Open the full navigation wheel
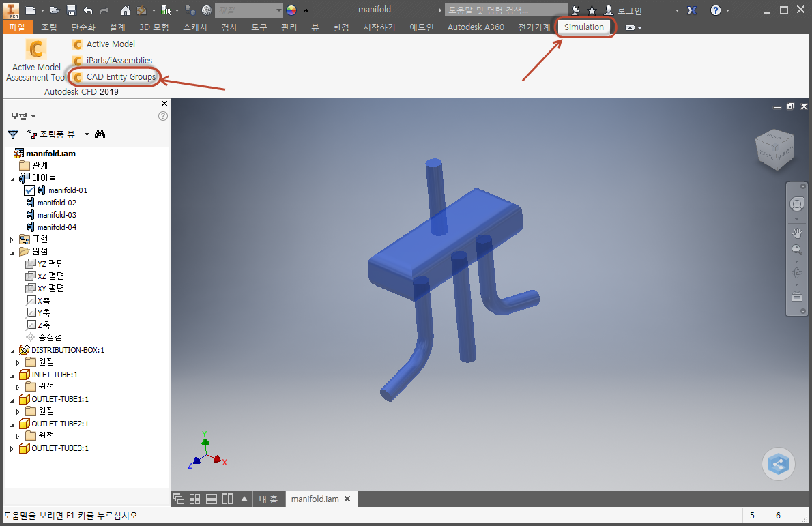Screen dimensions: 812x526 click(x=797, y=205)
